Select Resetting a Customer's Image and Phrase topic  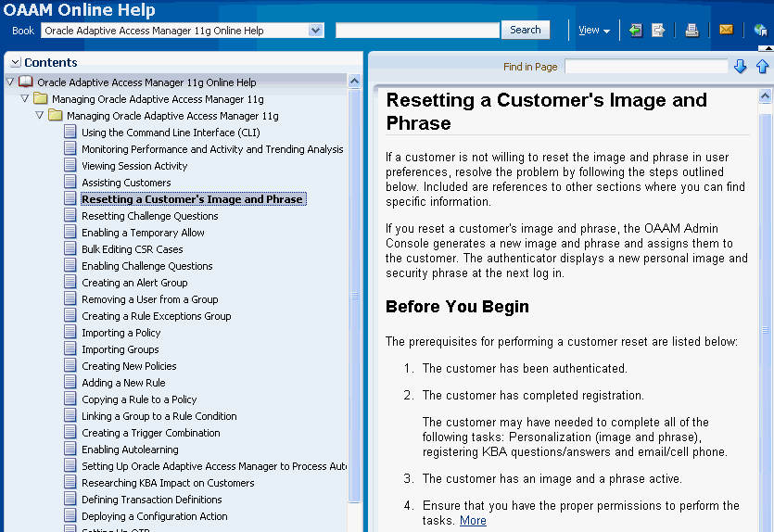192,199
